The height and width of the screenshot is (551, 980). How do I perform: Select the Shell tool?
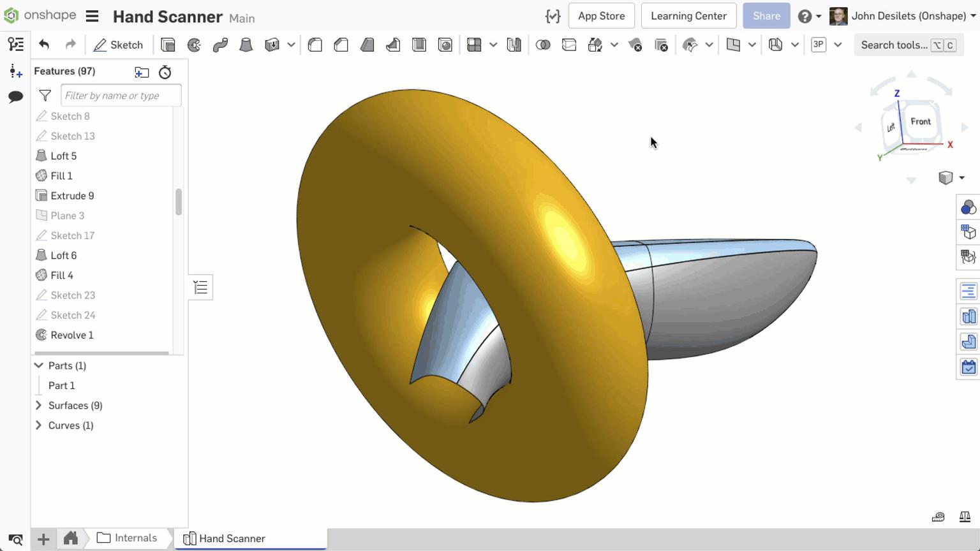coord(419,45)
